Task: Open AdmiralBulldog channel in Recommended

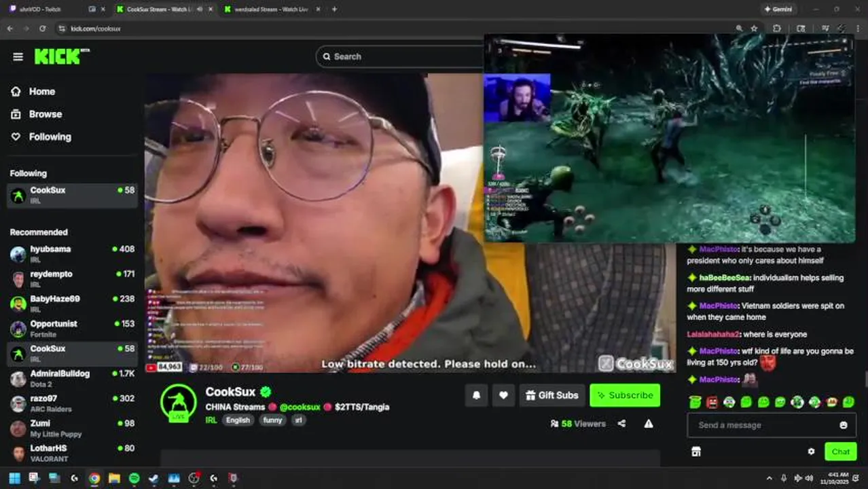Action: click(x=72, y=379)
